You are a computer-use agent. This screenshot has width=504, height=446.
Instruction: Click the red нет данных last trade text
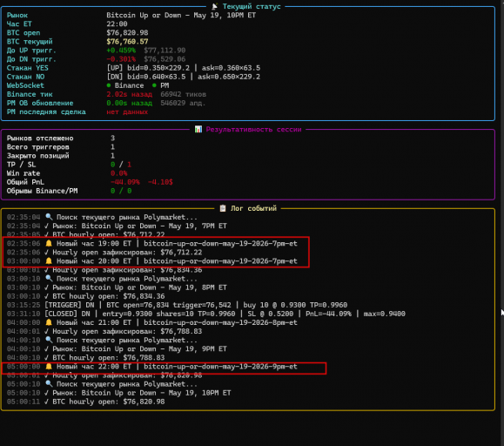click(127, 111)
